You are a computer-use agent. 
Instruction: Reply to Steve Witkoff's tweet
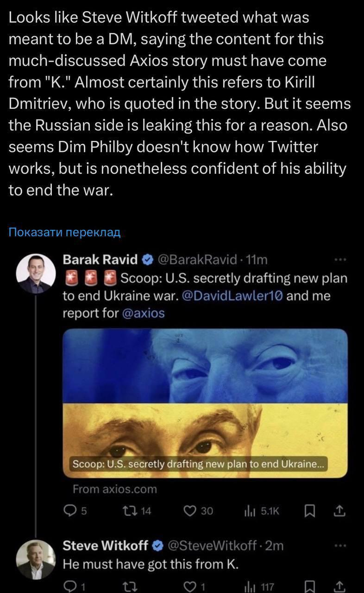(x=69, y=587)
